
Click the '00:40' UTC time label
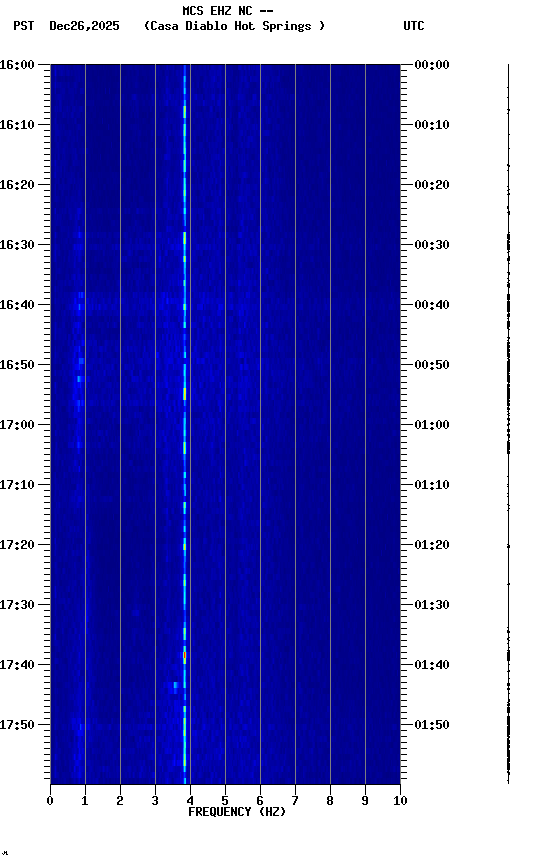432,305
